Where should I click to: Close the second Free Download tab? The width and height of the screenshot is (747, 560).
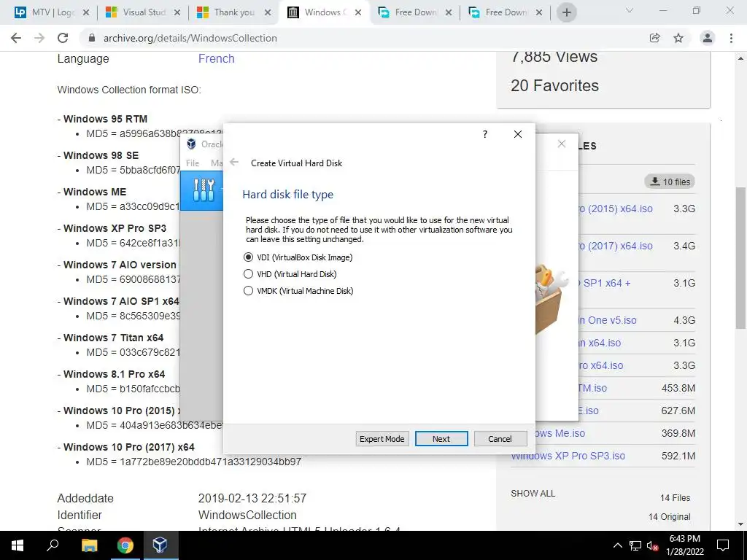point(539,12)
